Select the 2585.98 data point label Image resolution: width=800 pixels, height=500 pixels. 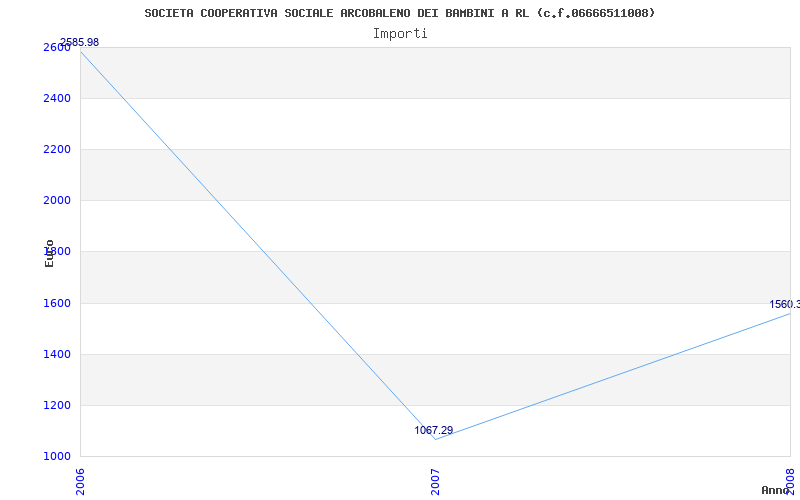[80, 42]
